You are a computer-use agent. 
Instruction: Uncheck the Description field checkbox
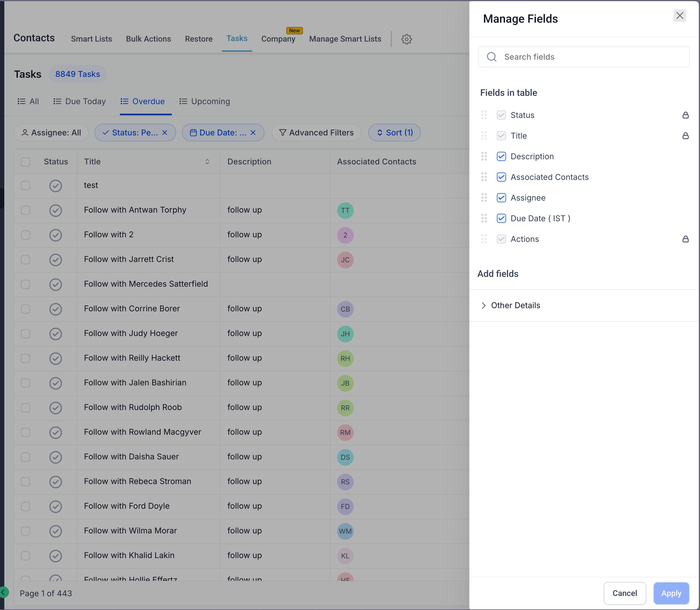501,156
